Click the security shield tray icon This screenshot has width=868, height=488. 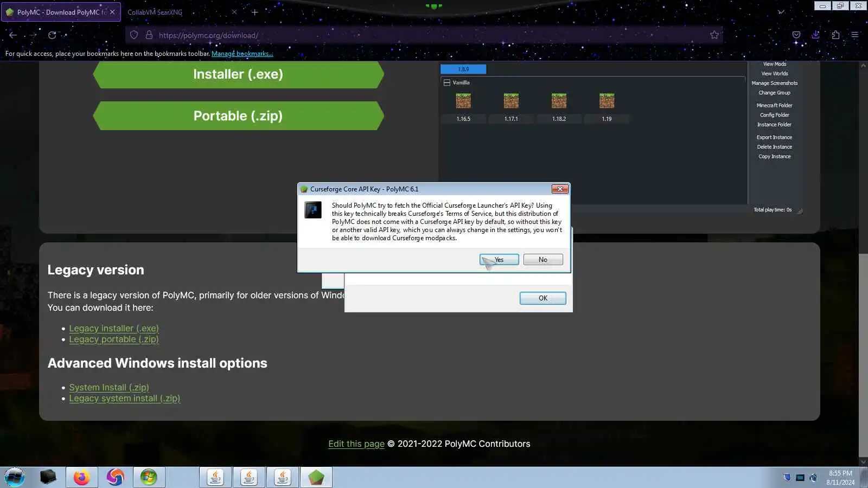pyautogui.click(x=787, y=478)
